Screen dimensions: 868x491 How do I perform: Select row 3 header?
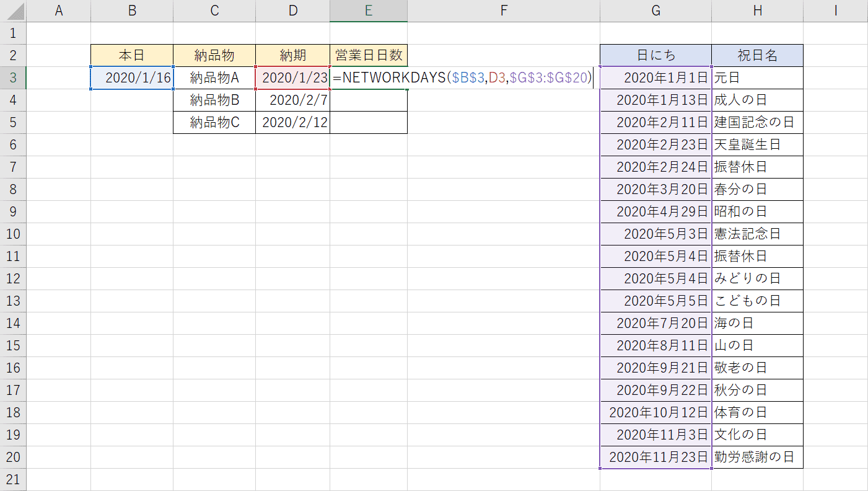pyautogui.click(x=13, y=78)
